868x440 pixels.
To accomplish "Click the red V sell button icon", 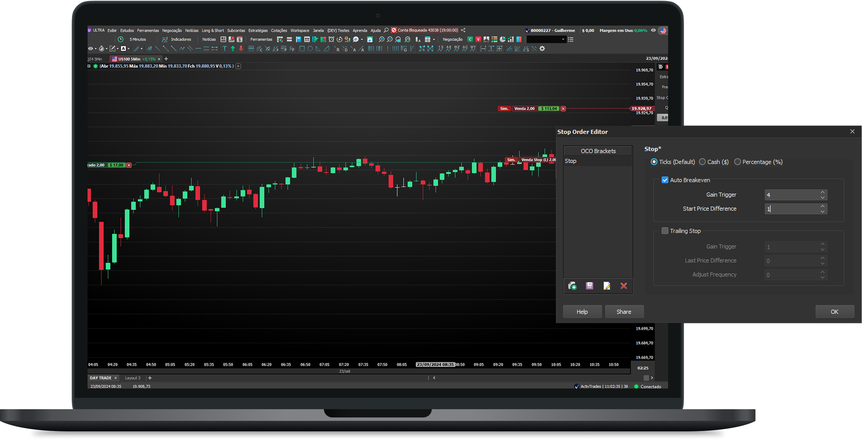I will pyautogui.click(x=478, y=39).
